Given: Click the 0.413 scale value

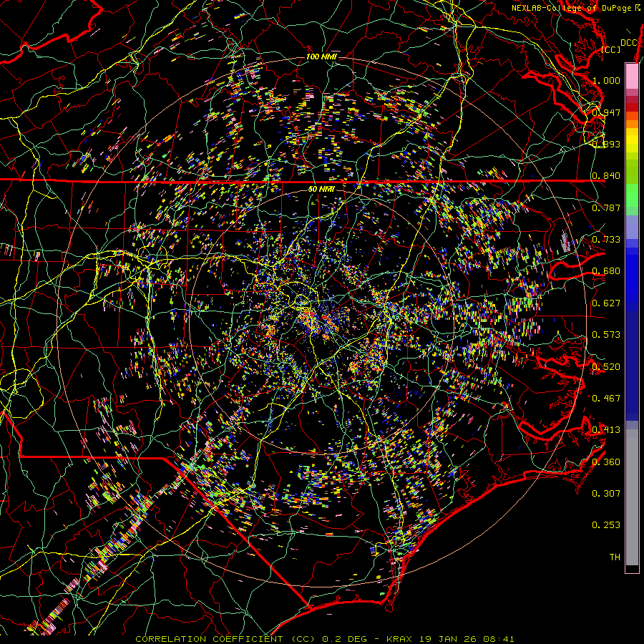Looking at the screenshot, I should pyautogui.click(x=606, y=429).
